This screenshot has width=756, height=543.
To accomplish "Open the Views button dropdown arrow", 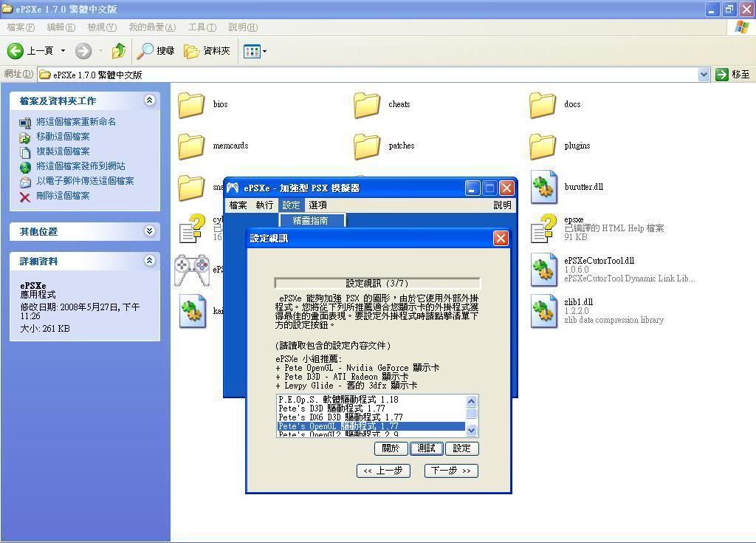I will (x=264, y=51).
